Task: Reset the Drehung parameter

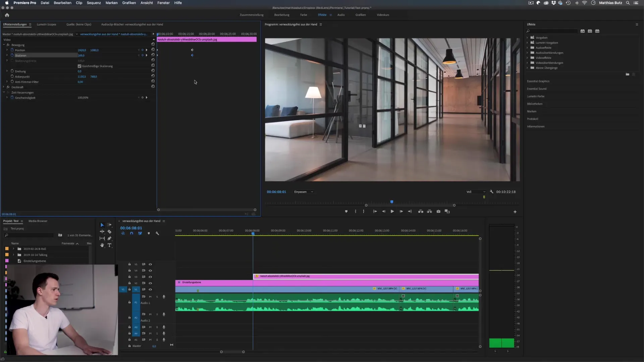Action: point(153,71)
